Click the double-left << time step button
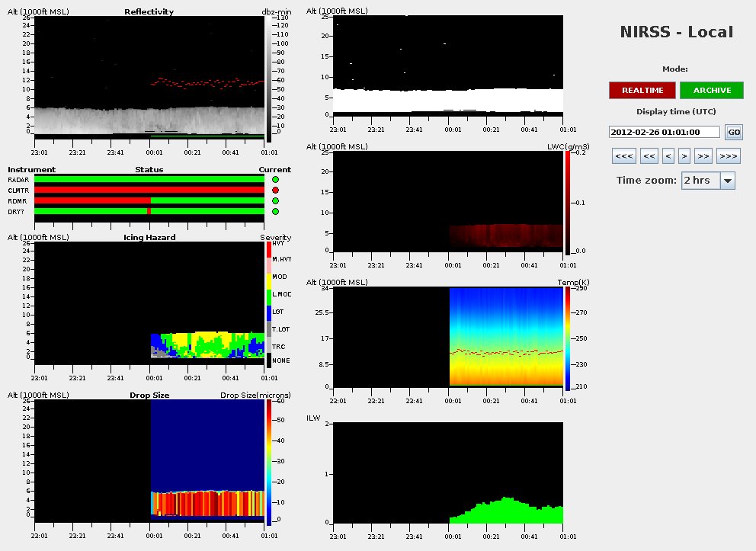Screen dimensions: 756x551 (x=649, y=156)
